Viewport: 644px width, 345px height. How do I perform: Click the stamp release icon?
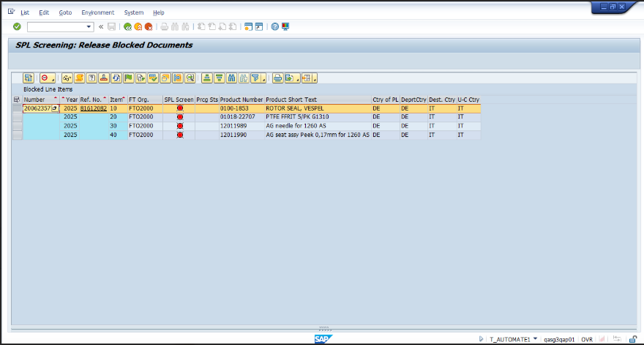click(104, 78)
